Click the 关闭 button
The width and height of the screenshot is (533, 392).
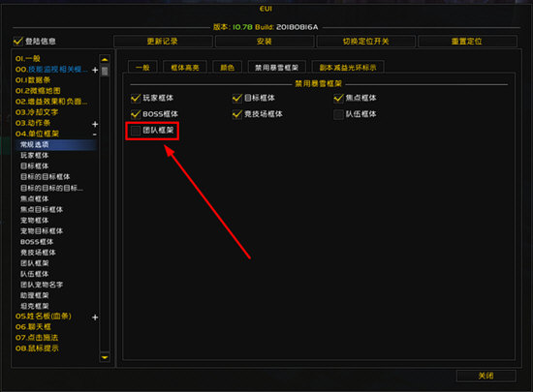[486, 376]
